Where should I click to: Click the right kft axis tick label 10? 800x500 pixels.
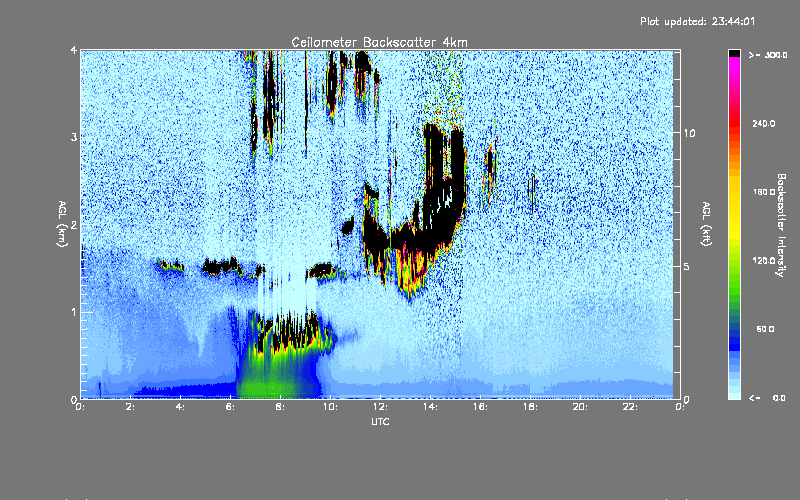pos(689,133)
